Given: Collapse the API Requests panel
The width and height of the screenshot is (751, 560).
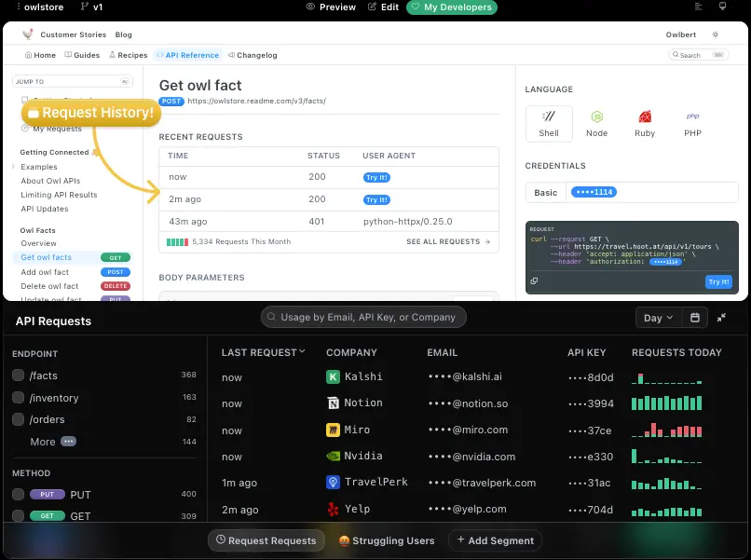Looking at the screenshot, I should (x=721, y=318).
